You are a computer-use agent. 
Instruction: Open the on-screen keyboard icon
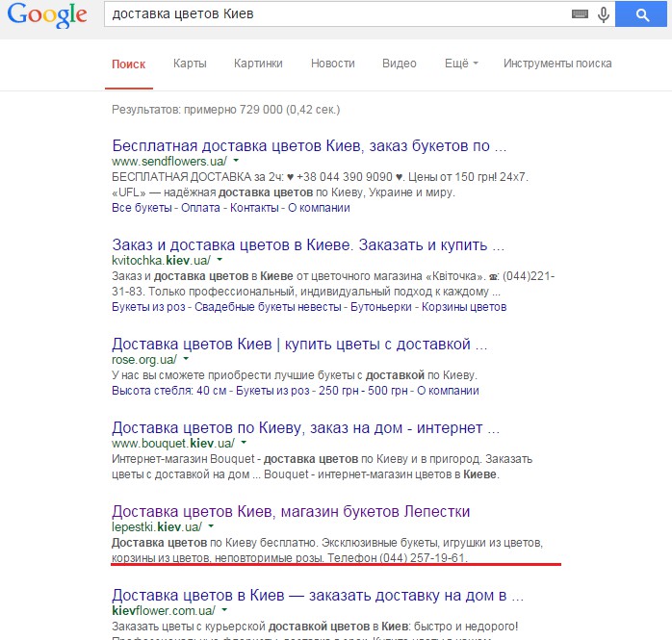pos(580,14)
